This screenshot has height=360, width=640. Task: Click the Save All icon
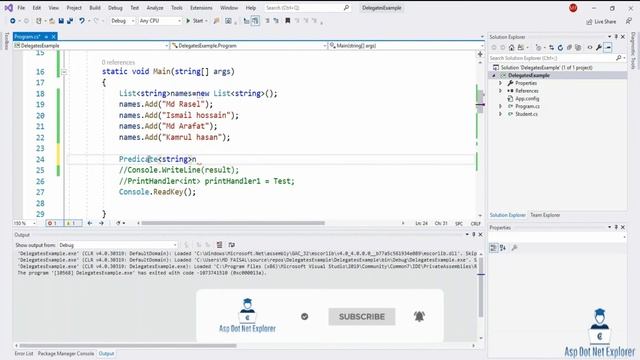pos(70,21)
